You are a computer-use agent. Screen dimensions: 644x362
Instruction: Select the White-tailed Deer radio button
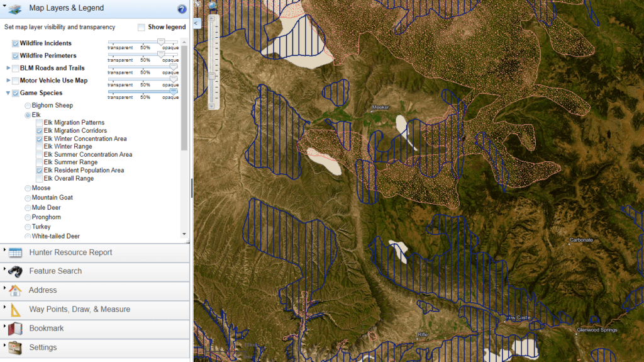click(x=28, y=237)
